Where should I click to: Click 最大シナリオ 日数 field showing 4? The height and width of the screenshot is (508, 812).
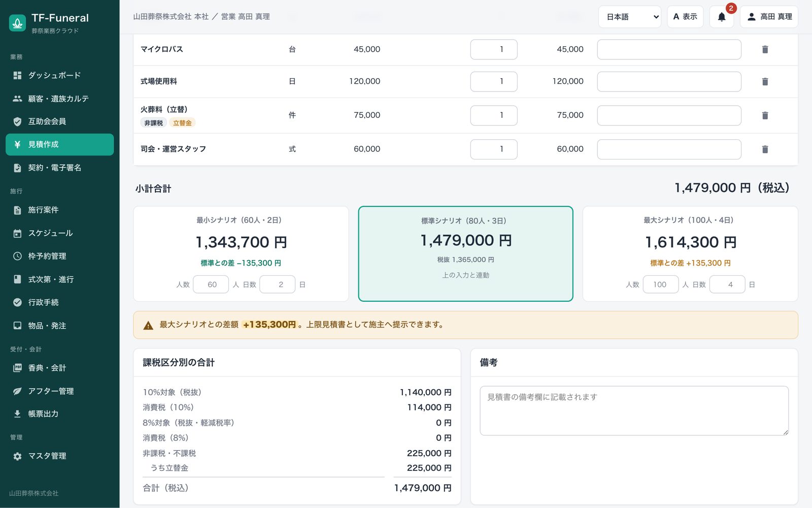pos(727,284)
